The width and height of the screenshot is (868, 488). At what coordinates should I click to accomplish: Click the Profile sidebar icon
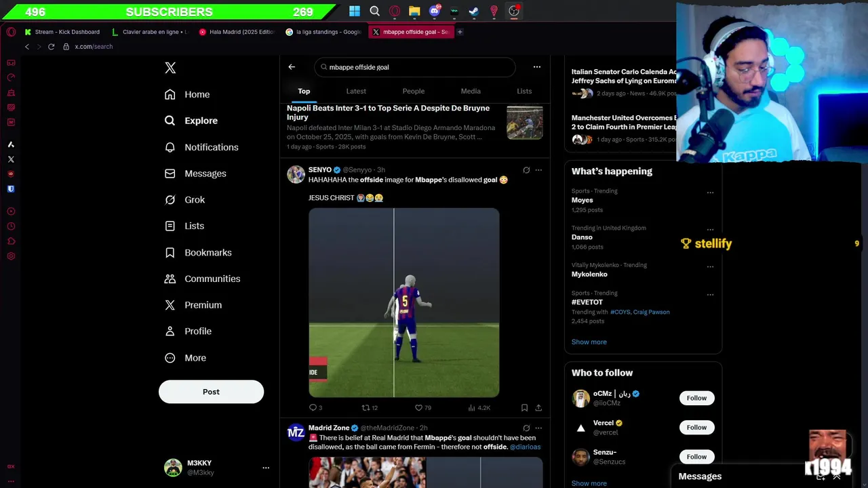click(170, 331)
